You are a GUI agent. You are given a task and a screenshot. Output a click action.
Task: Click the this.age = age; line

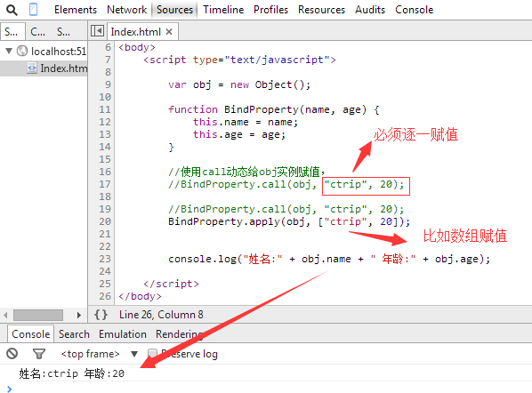pos(239,134)
